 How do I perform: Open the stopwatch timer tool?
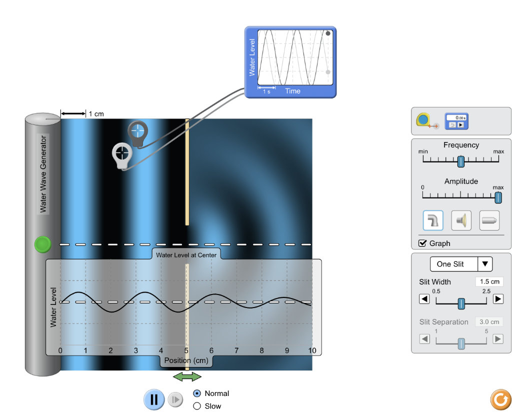pos(455,121)
